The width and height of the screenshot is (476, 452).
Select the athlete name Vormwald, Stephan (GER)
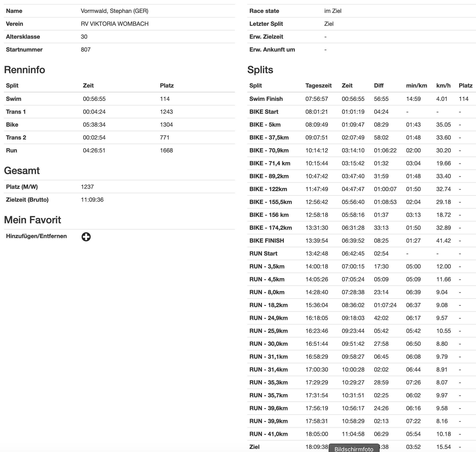coord(115,11)
